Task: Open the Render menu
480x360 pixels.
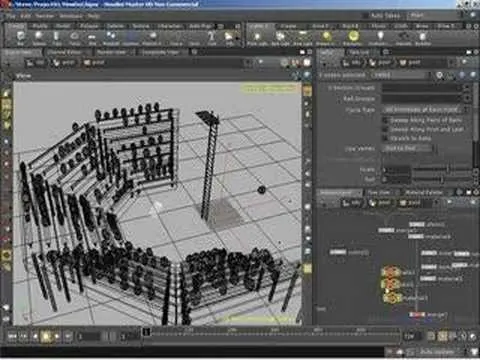Action: (45, 16)
